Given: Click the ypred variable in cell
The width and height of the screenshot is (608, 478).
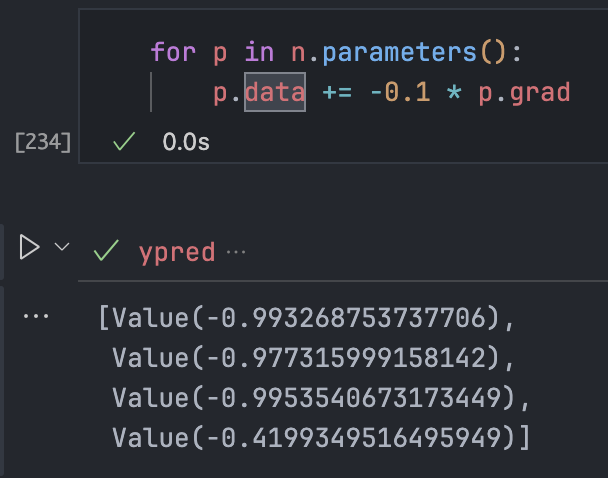Looking at the screenshot, I should pos(177,252).
